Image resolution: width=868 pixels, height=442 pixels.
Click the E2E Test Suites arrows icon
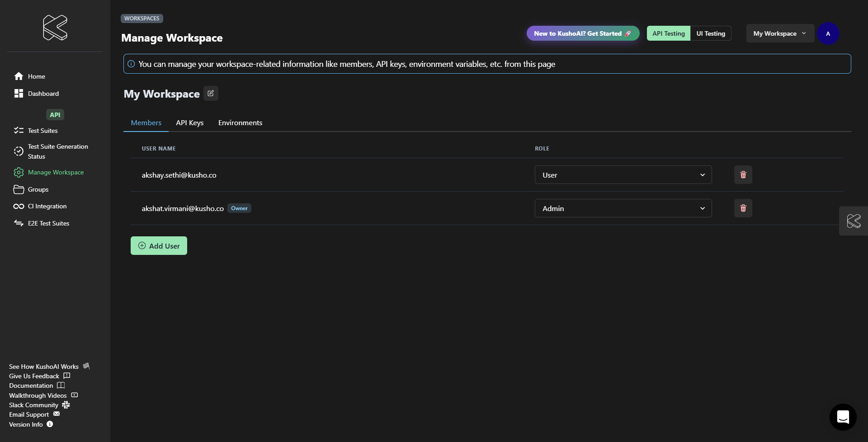[x=19, y=223]
